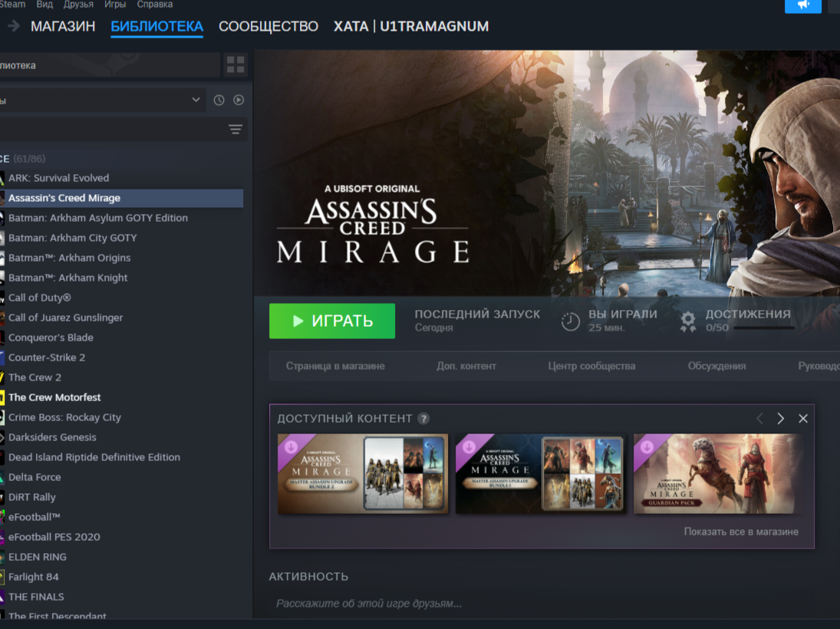
Task: Open the ХАТА | U1TRAMAGNUM profile tab
Action: point(411,26)
